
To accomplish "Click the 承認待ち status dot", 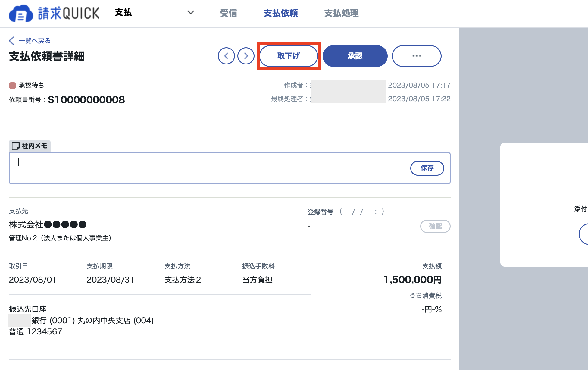I will [12, 86].
